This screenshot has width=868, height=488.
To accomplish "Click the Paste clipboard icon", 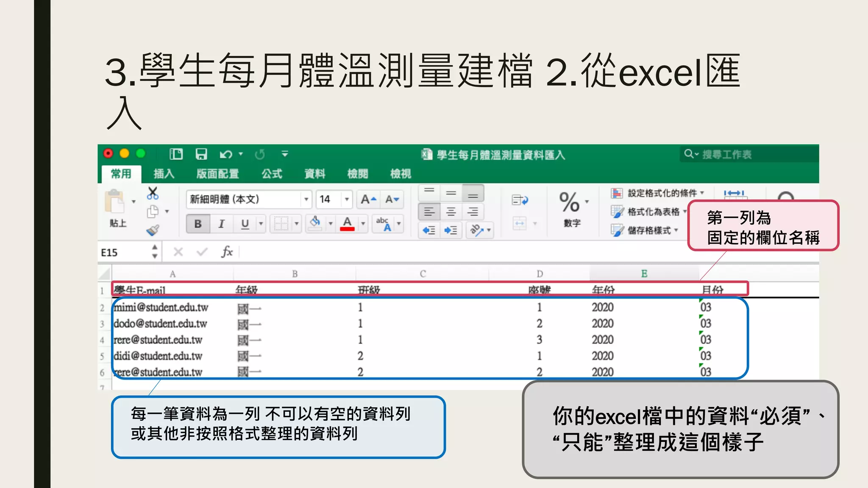I will [x=115, y=202].
